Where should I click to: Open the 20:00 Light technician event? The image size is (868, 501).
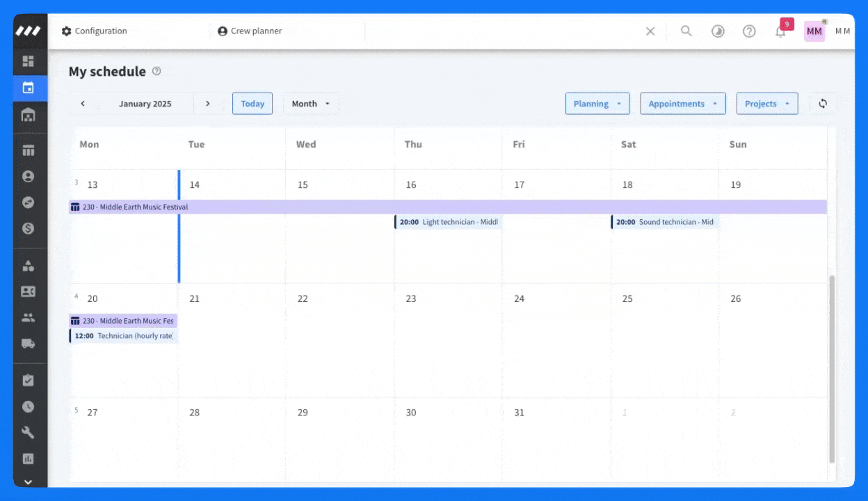[x=448, y=222]
